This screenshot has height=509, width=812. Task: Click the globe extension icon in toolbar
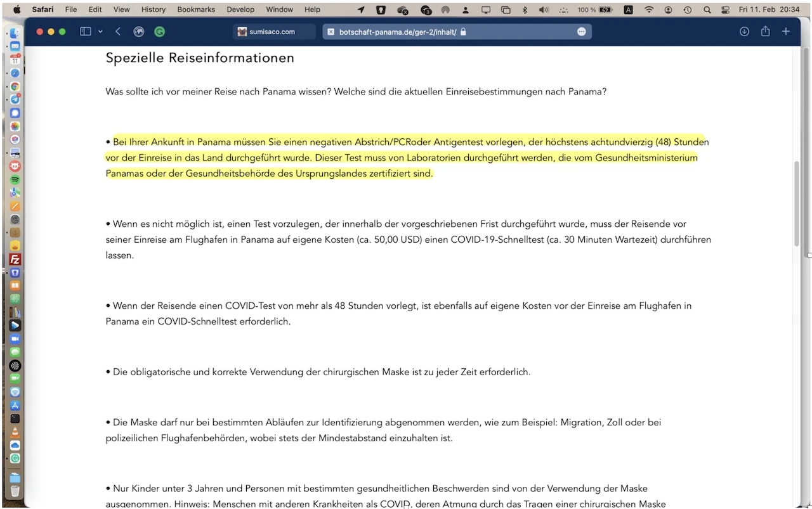click(138, 32)
